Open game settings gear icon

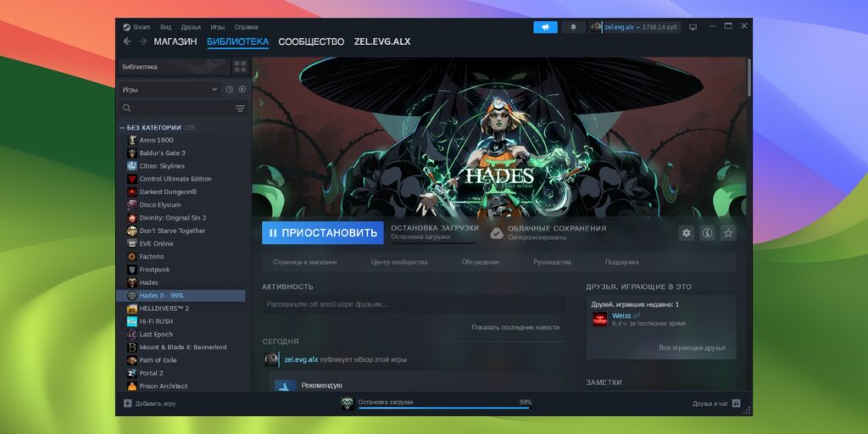687,233
